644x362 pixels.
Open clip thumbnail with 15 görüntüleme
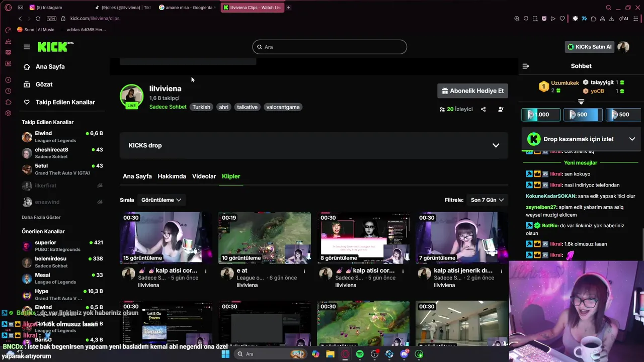166,238
